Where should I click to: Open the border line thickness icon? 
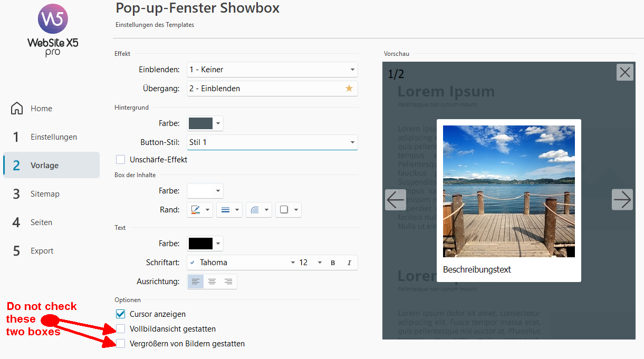(x=225, y=210)
